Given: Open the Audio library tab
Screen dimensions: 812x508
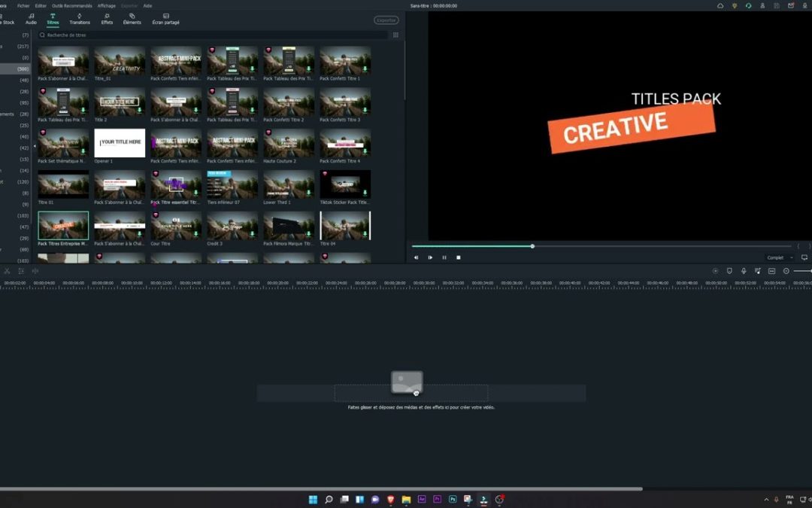Looking at the screenshot, I should click(x=31, y=19).
